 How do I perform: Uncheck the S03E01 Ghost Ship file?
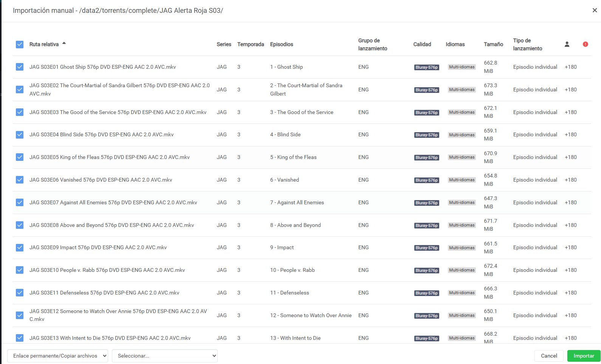20,67
